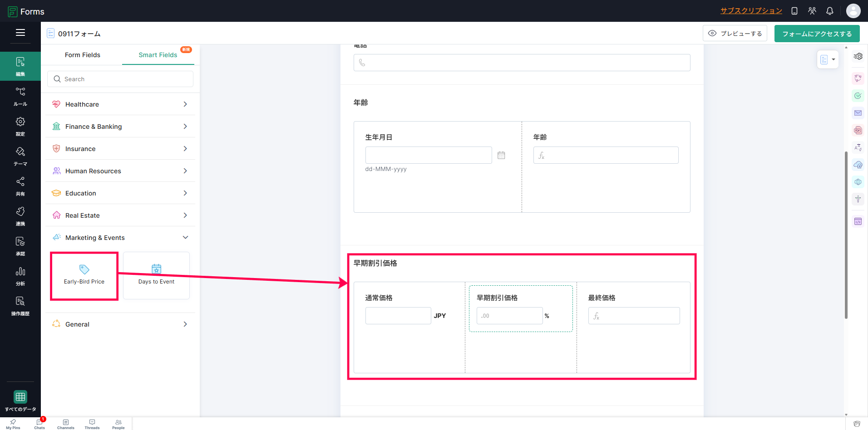Image resolution: width=868 pixels, height=430 pixels.
Task: Open the 共有 (share) sidebar icon
Action: tap(20, 186)
